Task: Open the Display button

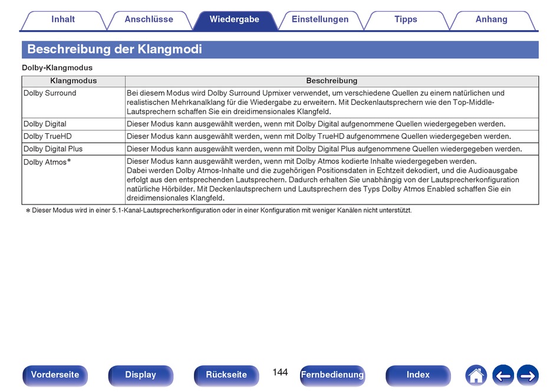Action: tap(141, 375)
